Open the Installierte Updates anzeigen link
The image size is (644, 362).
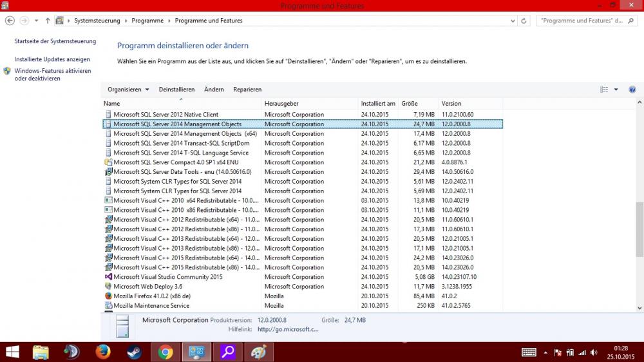[52, 59]
